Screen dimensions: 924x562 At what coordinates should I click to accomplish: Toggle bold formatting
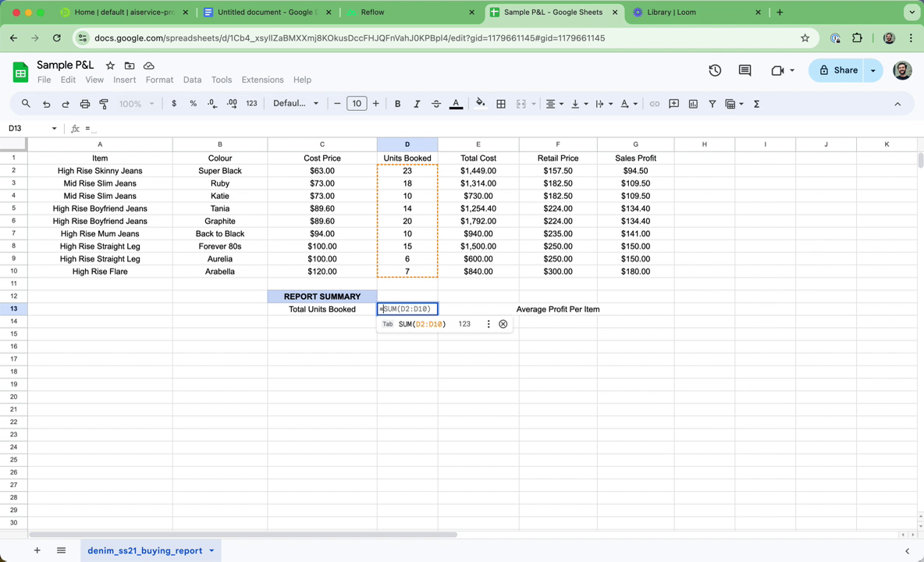pyautogui.click(x=398, y=104)
